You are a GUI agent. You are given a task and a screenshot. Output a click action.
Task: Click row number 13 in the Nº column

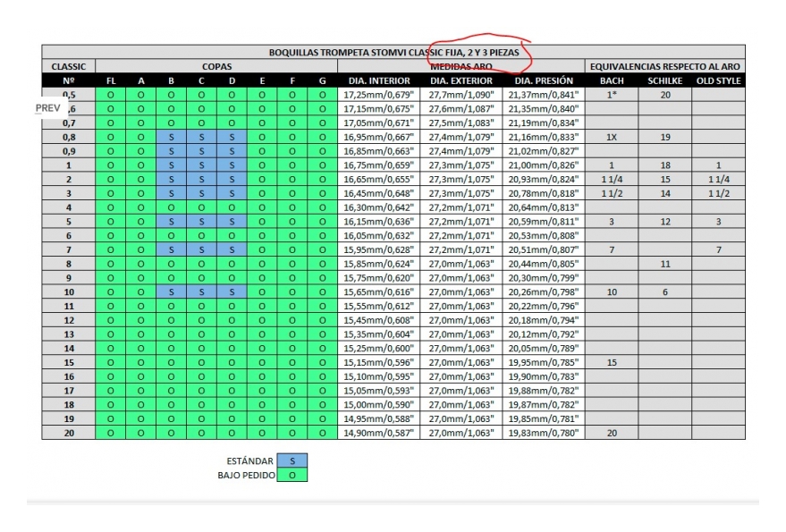click(x=69, y=334)
